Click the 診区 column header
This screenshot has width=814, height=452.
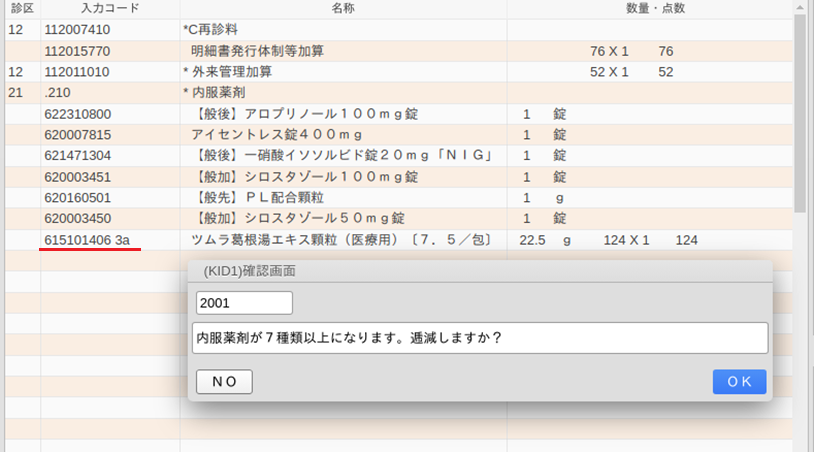[20, 8]
